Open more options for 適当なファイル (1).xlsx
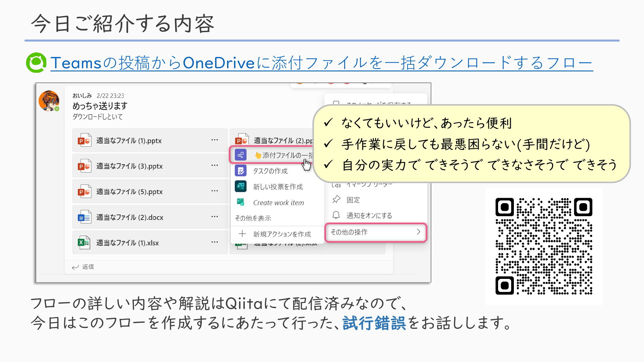The image size is (644, 362). (x=215, y=242)
